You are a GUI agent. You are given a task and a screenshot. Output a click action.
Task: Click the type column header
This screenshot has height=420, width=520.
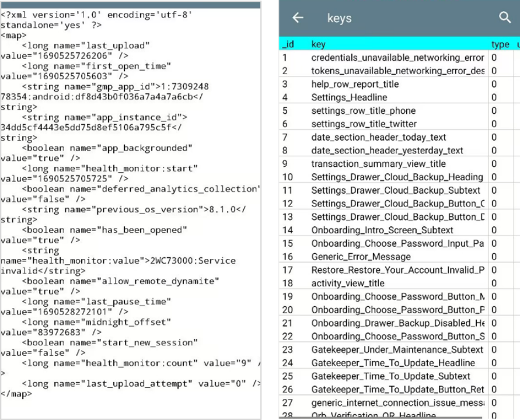click(x=500, y=44)
